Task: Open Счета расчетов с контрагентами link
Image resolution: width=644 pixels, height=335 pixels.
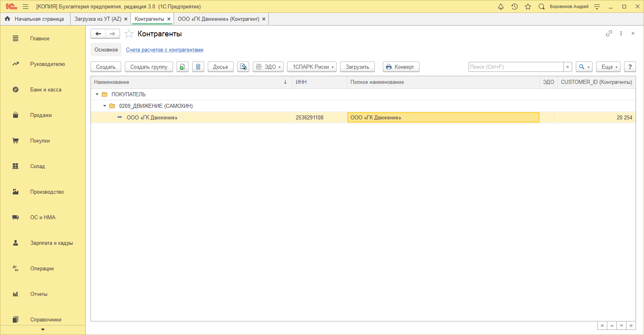Action: pyautogui.click(x=164, y=50)
